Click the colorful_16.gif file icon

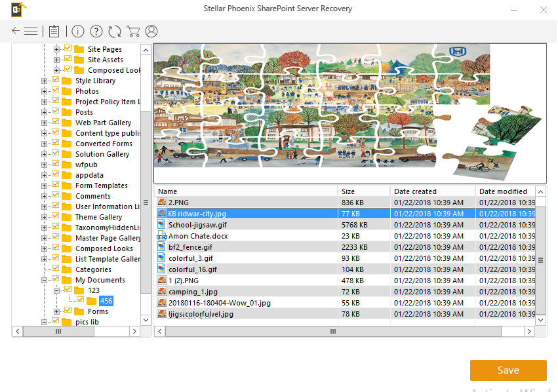[161, 269]
